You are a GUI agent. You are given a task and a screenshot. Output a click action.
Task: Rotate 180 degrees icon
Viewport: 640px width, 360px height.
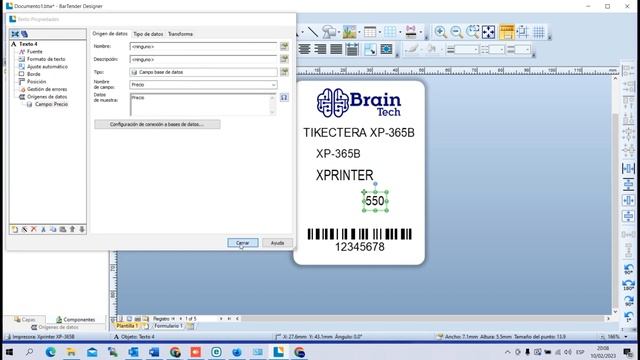click(629, 285)
